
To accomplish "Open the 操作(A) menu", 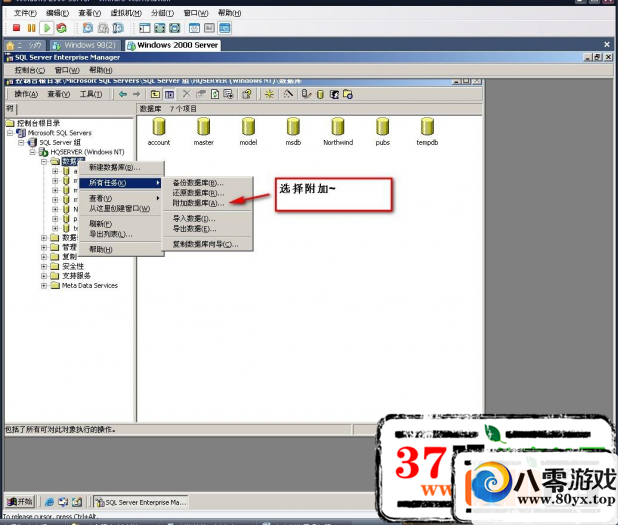I will tap(26, 94).
